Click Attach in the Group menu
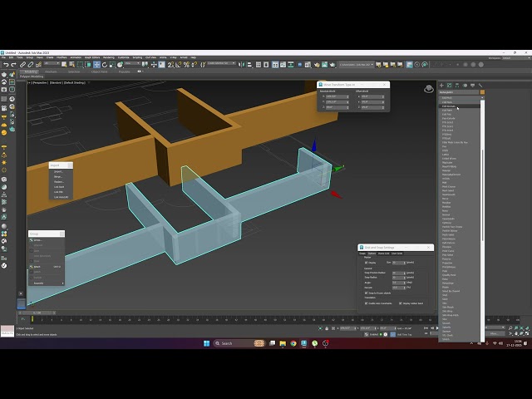The image size is (532, 399). pos(37,267)
